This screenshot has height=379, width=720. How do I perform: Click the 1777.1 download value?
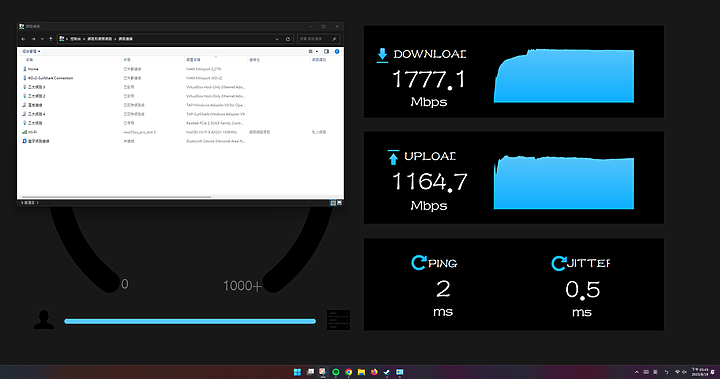pos(429,79)
